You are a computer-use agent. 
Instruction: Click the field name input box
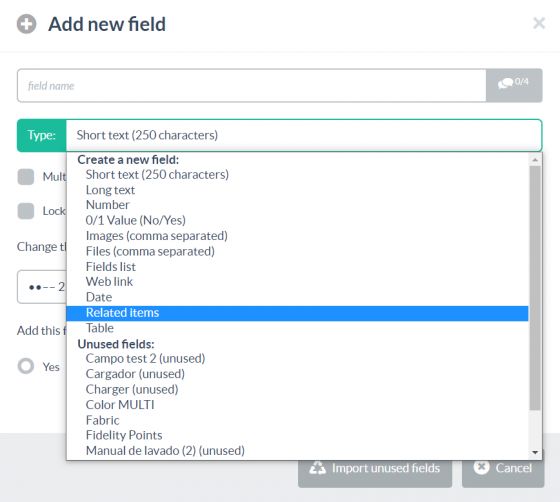tap(252, 86)
